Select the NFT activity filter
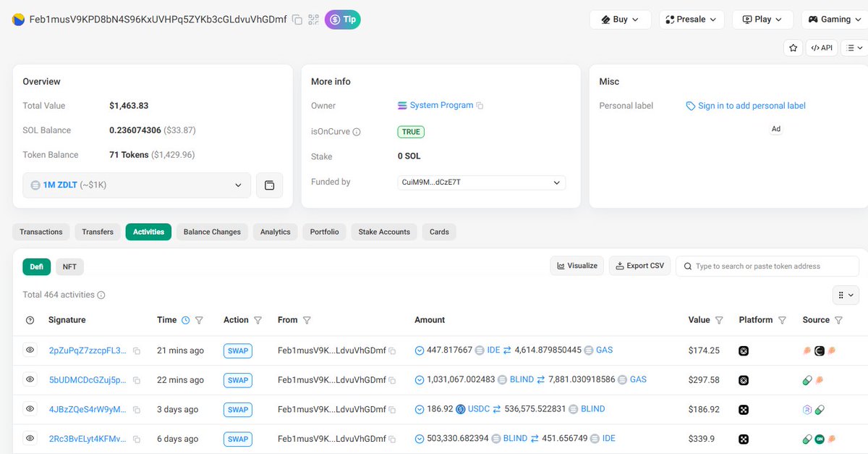Screen dimensions: 868x454 pyautogui.click(x=69, y=266)
